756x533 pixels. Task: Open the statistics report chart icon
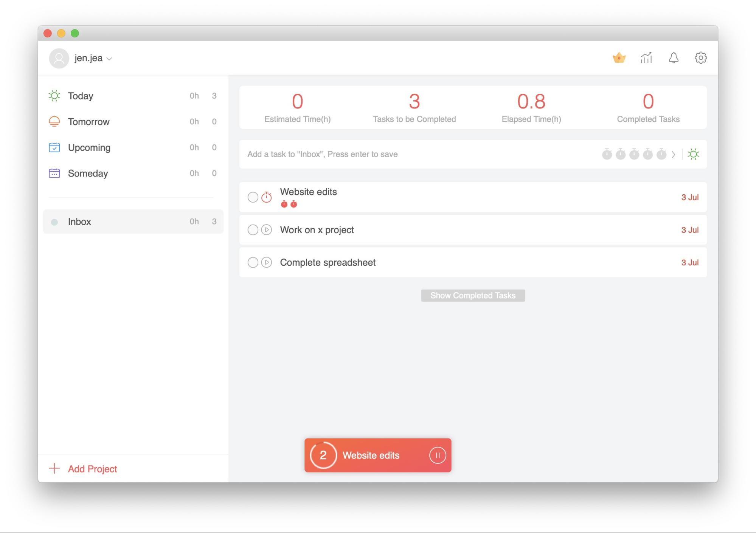(646, 58)
